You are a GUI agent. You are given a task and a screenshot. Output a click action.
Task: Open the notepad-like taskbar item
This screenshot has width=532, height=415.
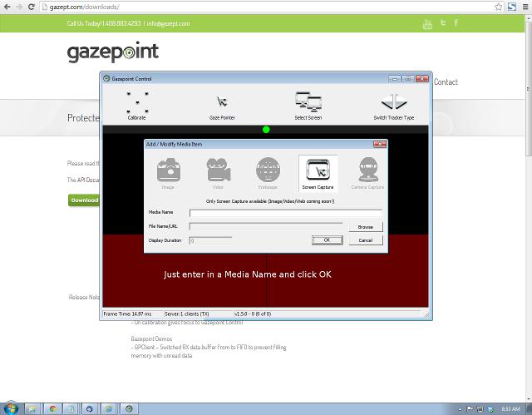point(71,409)
